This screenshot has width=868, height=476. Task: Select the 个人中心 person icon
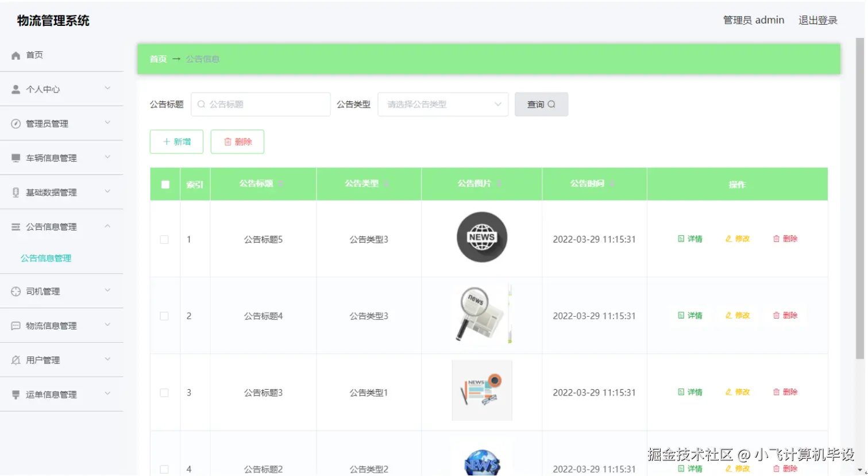[x=16, y=89]
